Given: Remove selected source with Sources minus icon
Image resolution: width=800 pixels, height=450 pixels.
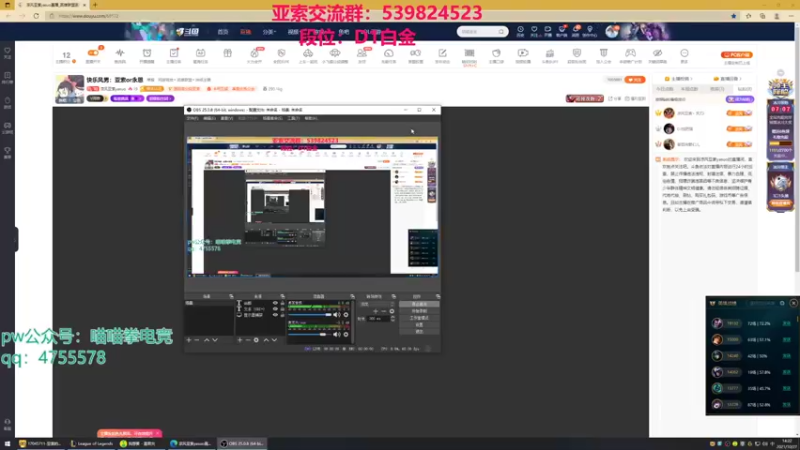Looking at the screenshot, I should 248,340.
